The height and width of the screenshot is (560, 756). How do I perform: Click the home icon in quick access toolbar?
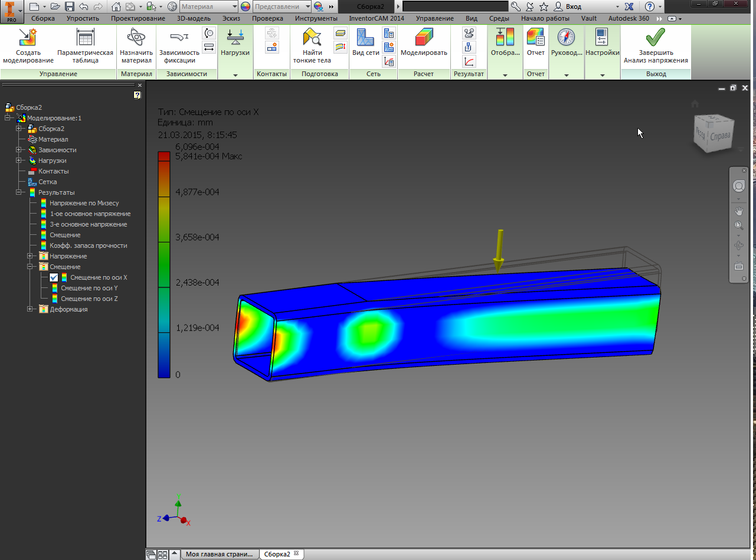tap(116, 6)
